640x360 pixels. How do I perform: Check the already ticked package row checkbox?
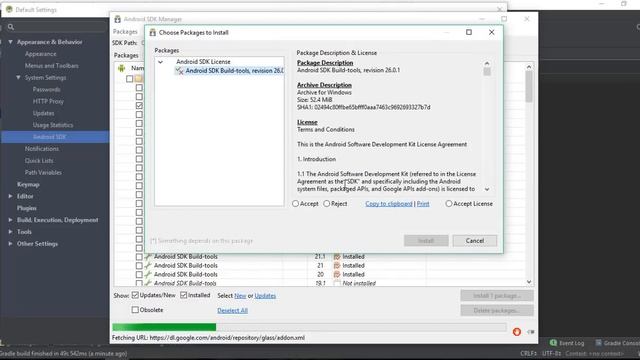click(139, 105)
